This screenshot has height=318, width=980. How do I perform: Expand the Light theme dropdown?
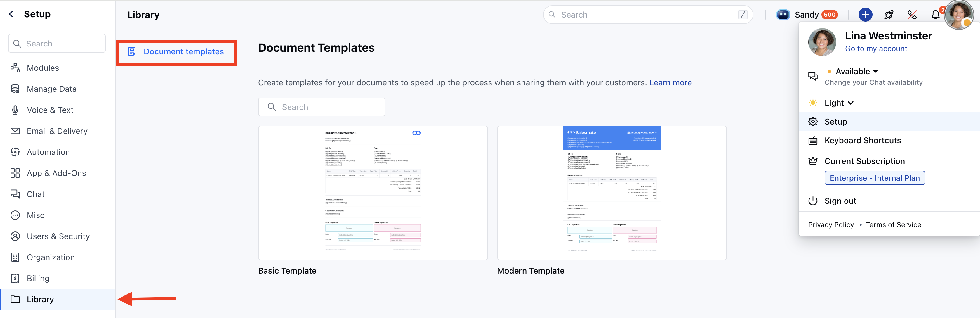point(839,103)
